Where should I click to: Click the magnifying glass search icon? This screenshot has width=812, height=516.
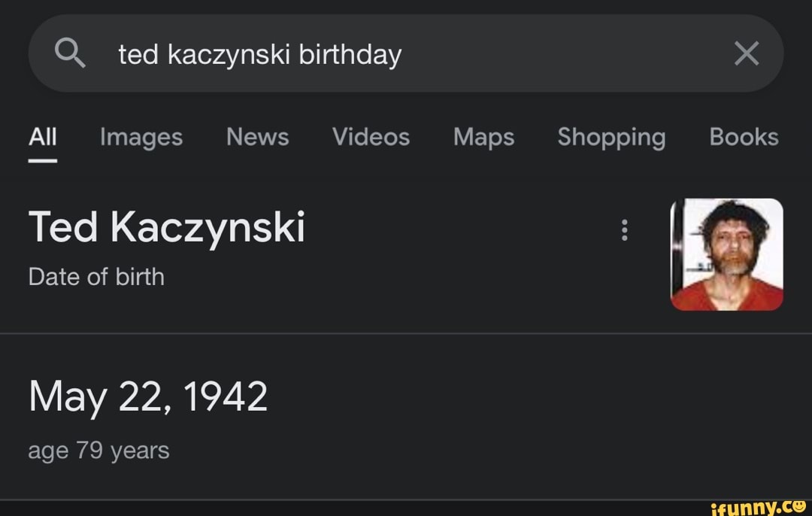(x=71, y=53)
